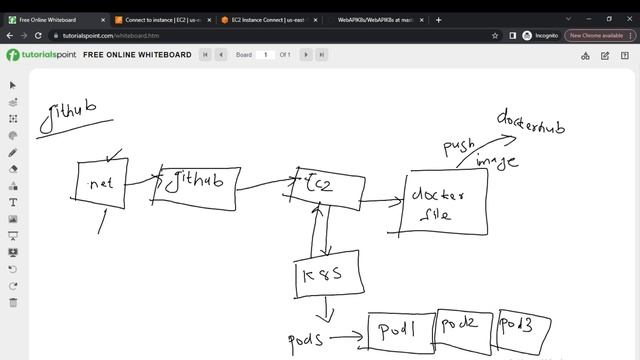Viewport: 640px width, 360px height.
Task: Go forward in browser history
Action: tap(24, 36)
